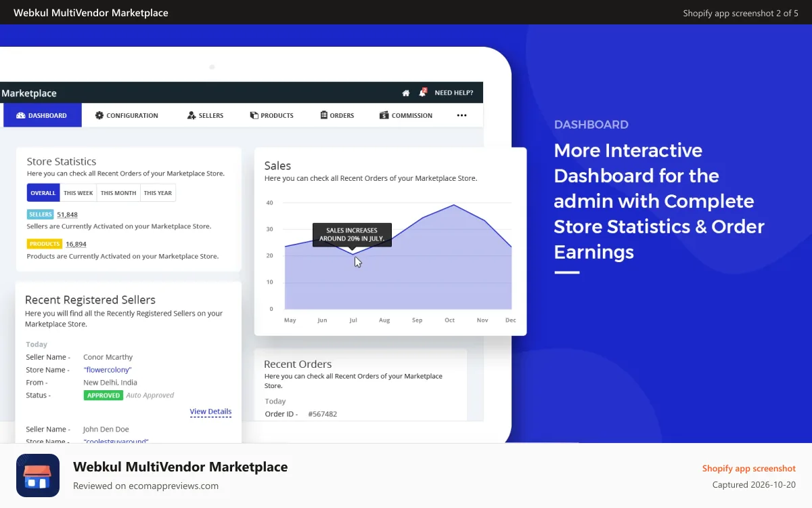812x508 pixels.
Task: Click the sellers count 51,848
Action: click(67, 215)
